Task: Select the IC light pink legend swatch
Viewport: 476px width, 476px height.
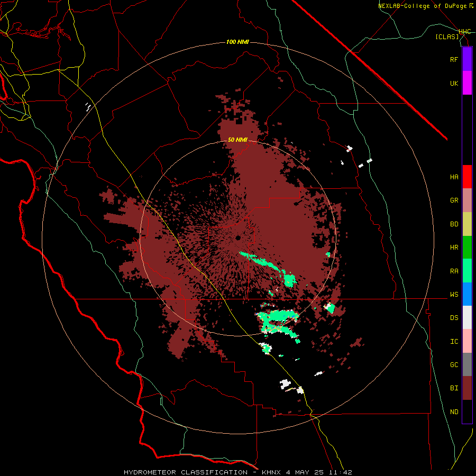Action: [467, 341]
